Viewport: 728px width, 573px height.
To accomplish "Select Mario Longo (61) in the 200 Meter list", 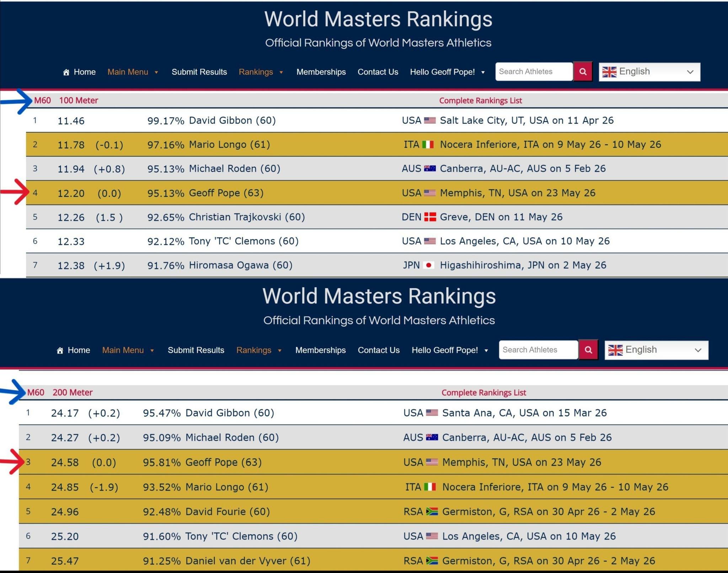I will pyautogui.click(x=227, y=487).
